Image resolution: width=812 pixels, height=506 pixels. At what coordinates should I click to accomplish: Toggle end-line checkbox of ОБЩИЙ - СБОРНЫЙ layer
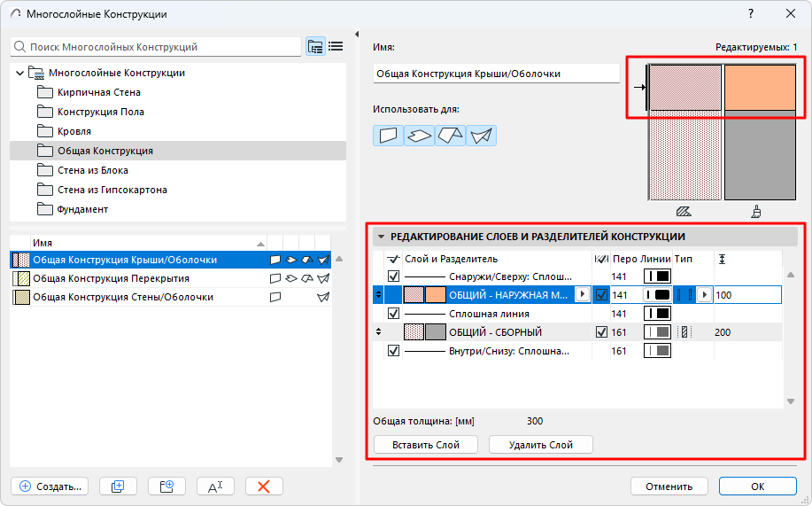point(601,332)
